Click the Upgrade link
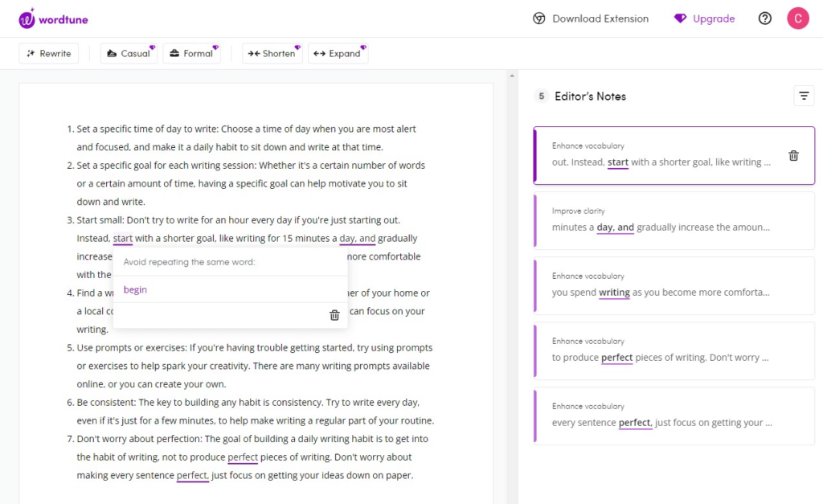 coord(713,18)
